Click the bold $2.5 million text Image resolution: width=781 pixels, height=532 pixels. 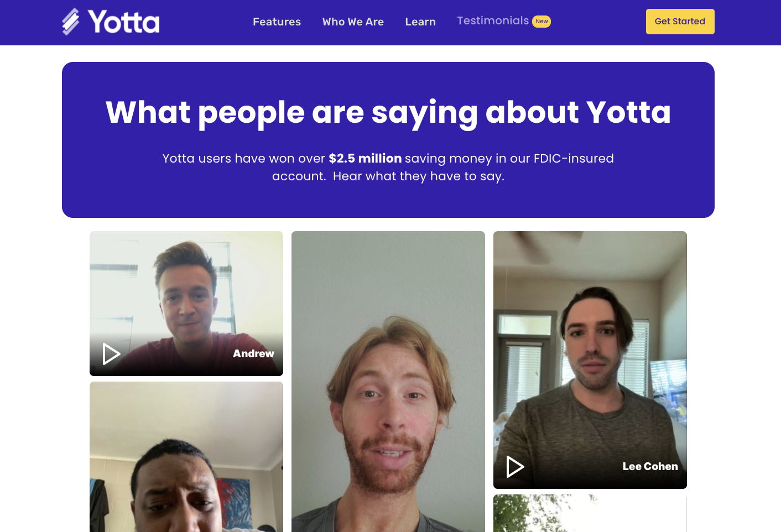pos(365,158)
